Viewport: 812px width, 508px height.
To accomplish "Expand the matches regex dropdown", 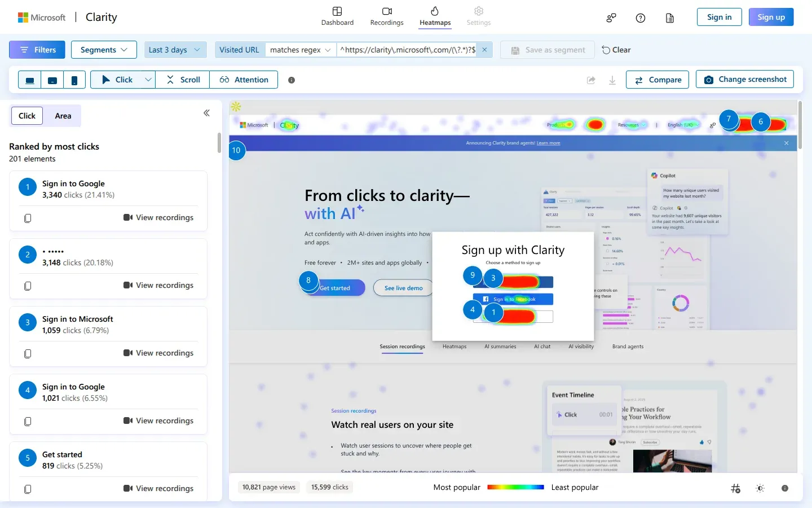I will tap(301, 50).
